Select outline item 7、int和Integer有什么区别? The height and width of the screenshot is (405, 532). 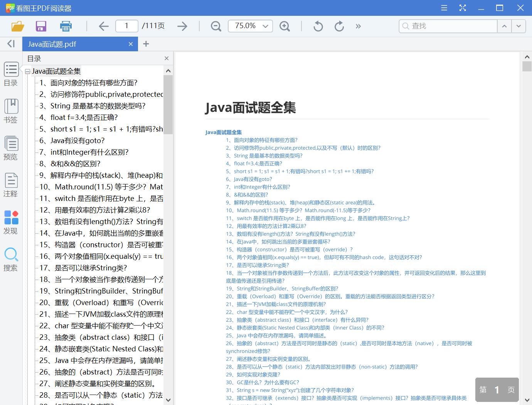(84, 152)
